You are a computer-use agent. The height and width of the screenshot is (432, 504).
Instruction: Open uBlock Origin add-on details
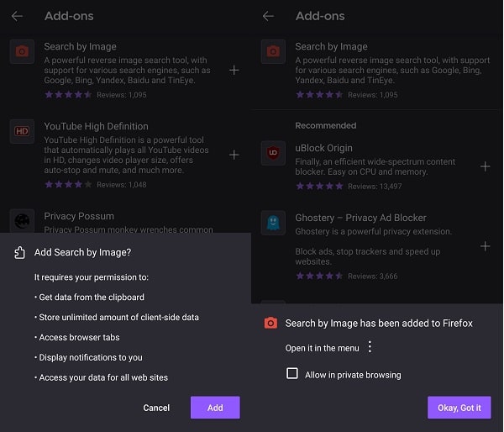[324, 147]
